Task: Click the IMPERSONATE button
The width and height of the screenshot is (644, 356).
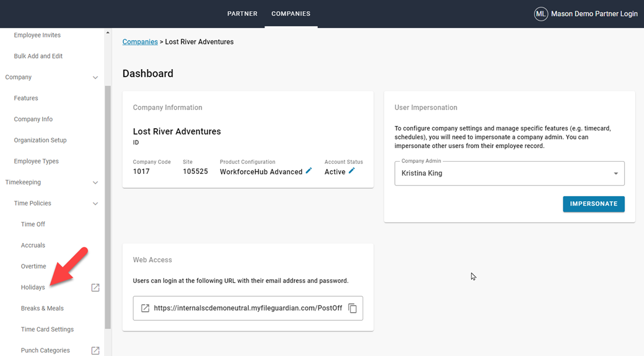Action: point(593,204)
